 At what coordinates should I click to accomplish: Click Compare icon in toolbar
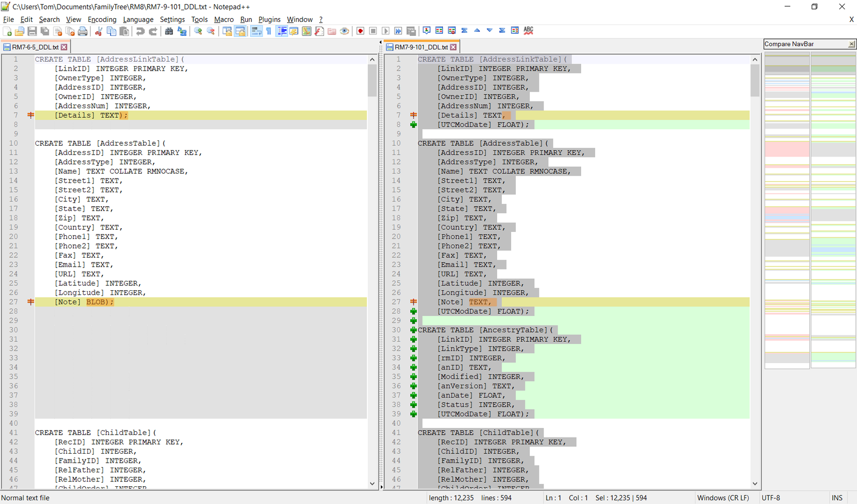tap(439, 31)
